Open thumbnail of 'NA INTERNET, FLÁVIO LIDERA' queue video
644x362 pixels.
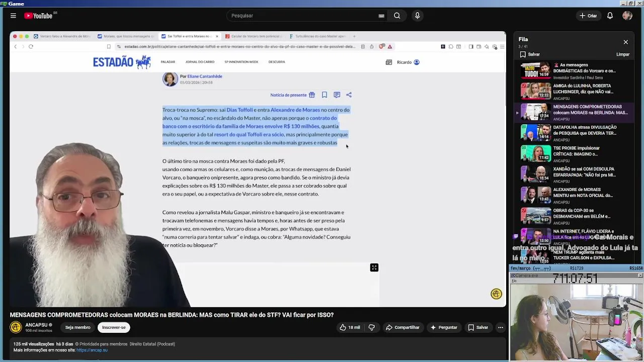click(535, 237)
